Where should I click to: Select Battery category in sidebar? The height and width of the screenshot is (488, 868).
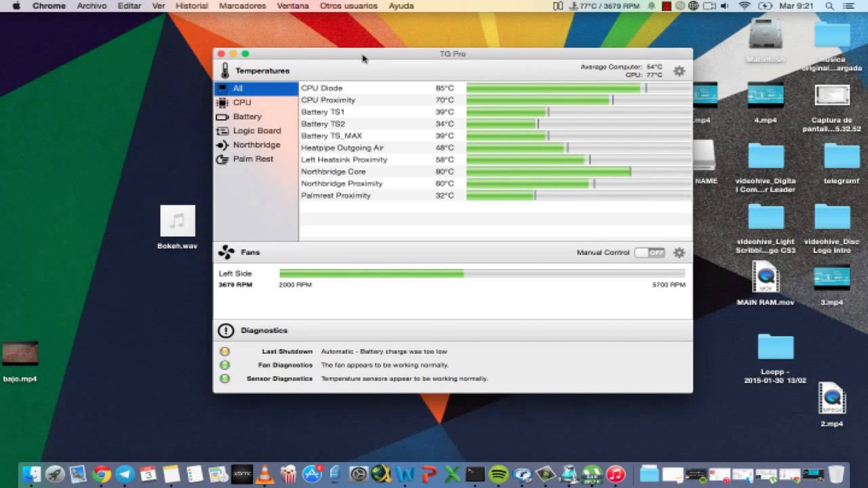[x=247, y=117]
